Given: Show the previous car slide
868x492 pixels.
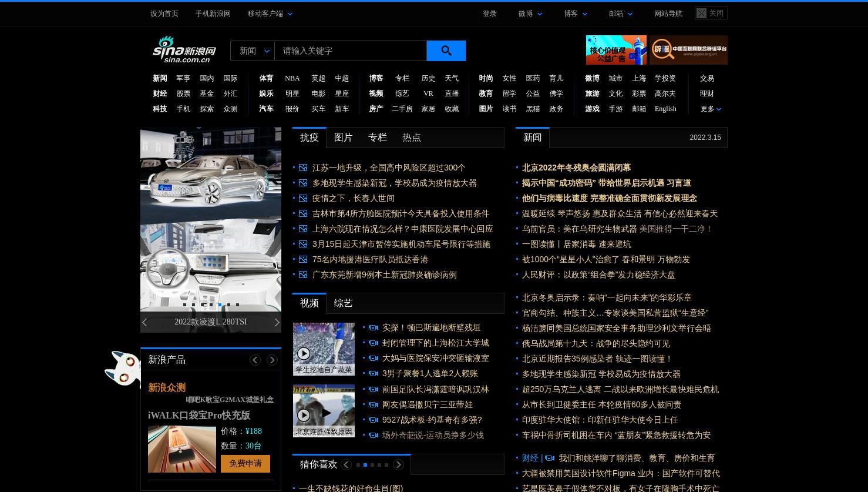Looking at the screenshot, I should (x=144, y=322).
